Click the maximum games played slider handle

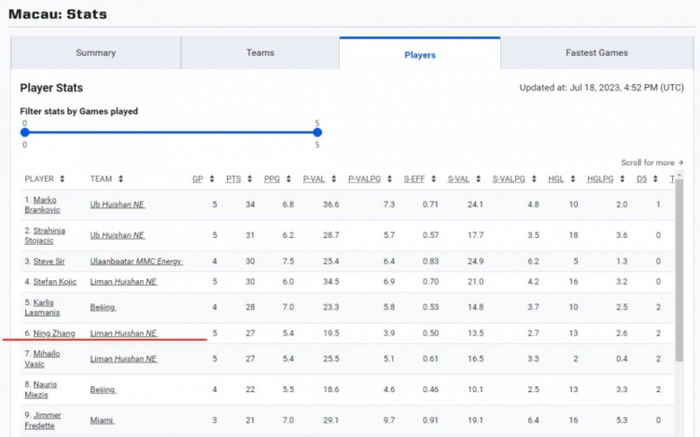pos(317,132)
